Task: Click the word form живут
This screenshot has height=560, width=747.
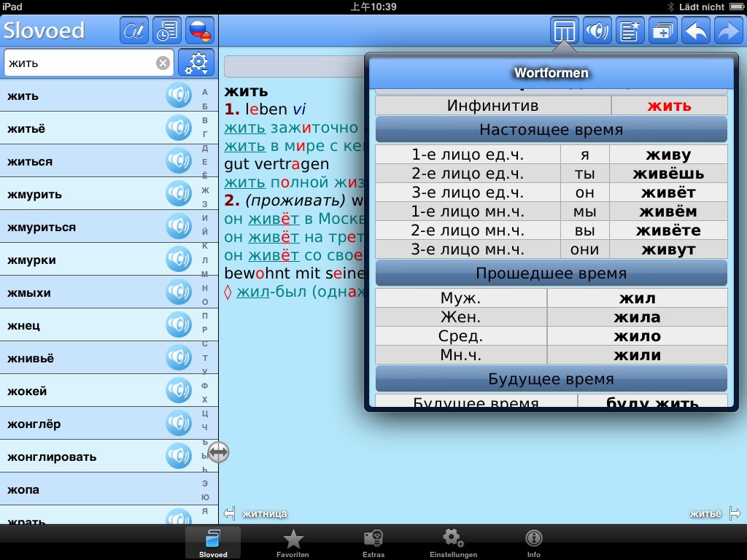Action: [668, 249]
